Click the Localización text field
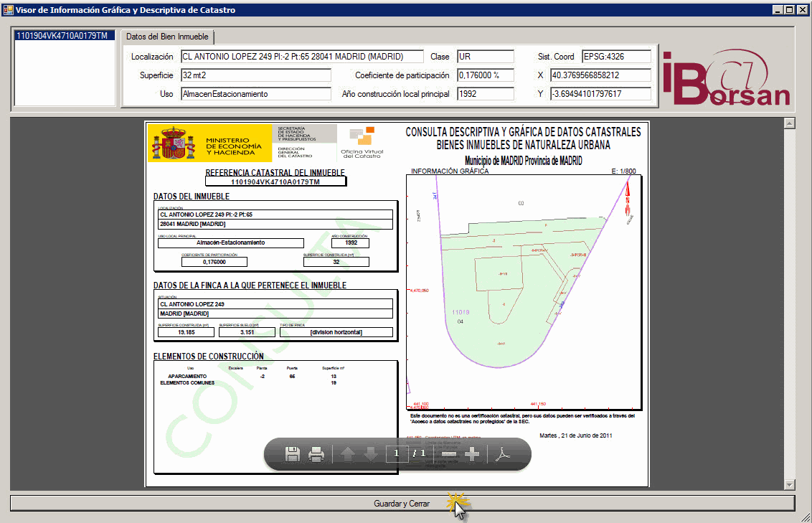This screenshot has width=812, height=523. (302, 57)
